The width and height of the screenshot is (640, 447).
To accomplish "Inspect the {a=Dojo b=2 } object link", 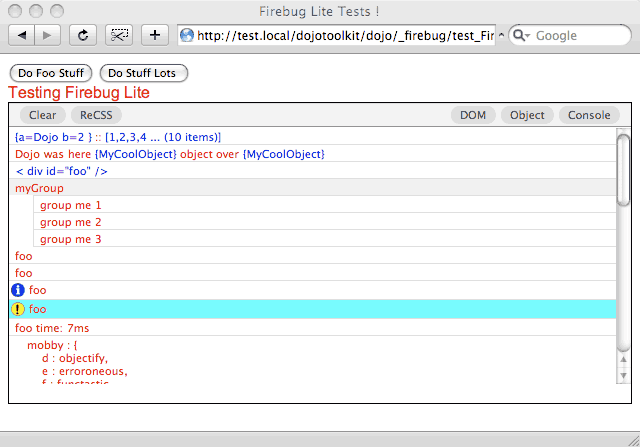I will (53, 137).
